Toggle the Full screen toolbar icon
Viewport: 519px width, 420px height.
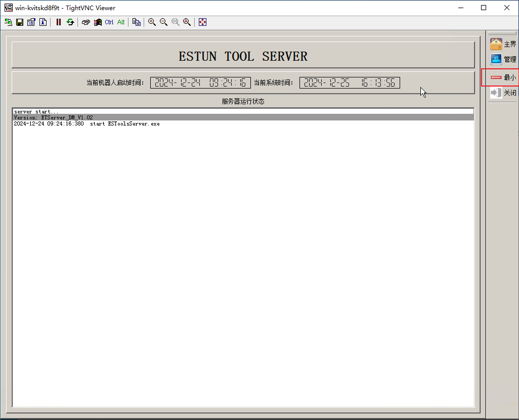[202, 22]
